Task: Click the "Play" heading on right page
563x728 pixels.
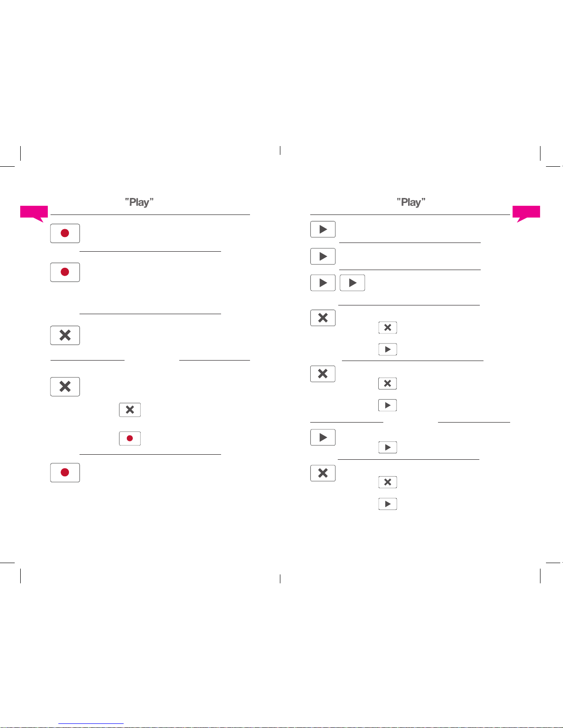Action: click(x=411, y=202)
